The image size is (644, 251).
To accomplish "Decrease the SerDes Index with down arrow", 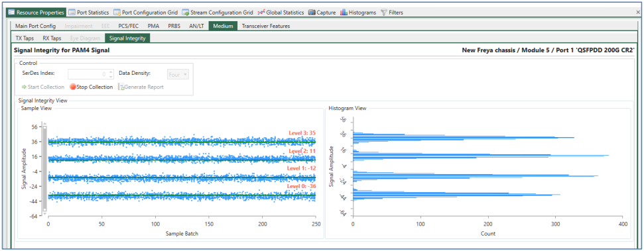I will pyautogui.click(x=111, y=77).
